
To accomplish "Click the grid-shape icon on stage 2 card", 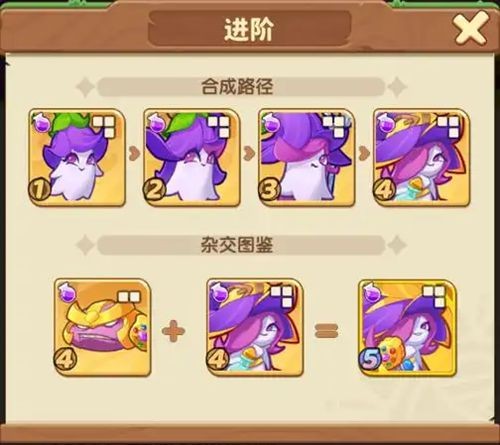I will coord(219,126).
